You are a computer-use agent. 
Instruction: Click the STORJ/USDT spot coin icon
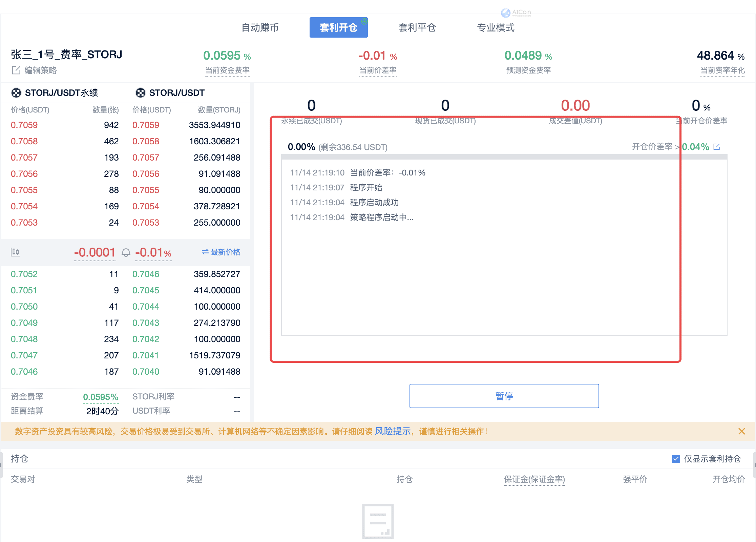click(140, 93)
